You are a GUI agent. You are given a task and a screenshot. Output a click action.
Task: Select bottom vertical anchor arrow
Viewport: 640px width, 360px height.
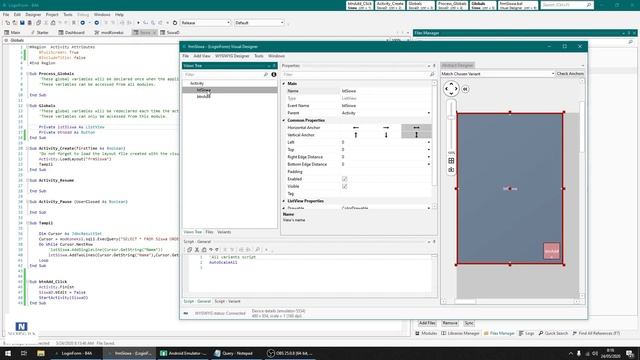click(x=386, y=135)
